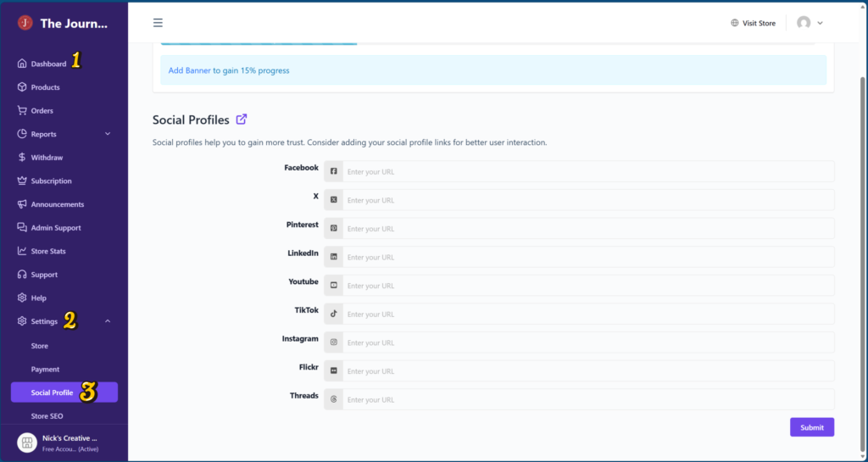
Task: Click the Flickr URL input field
Action: 588,370
